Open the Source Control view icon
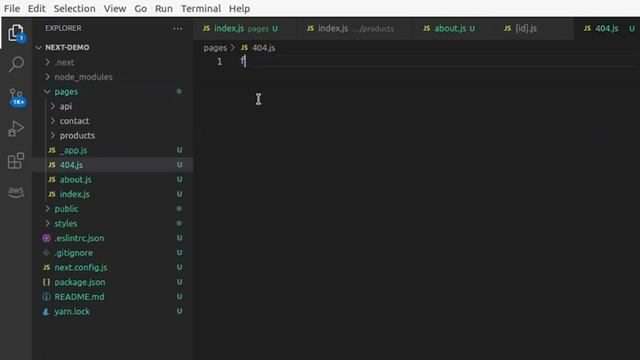 (x=16, y=97)
